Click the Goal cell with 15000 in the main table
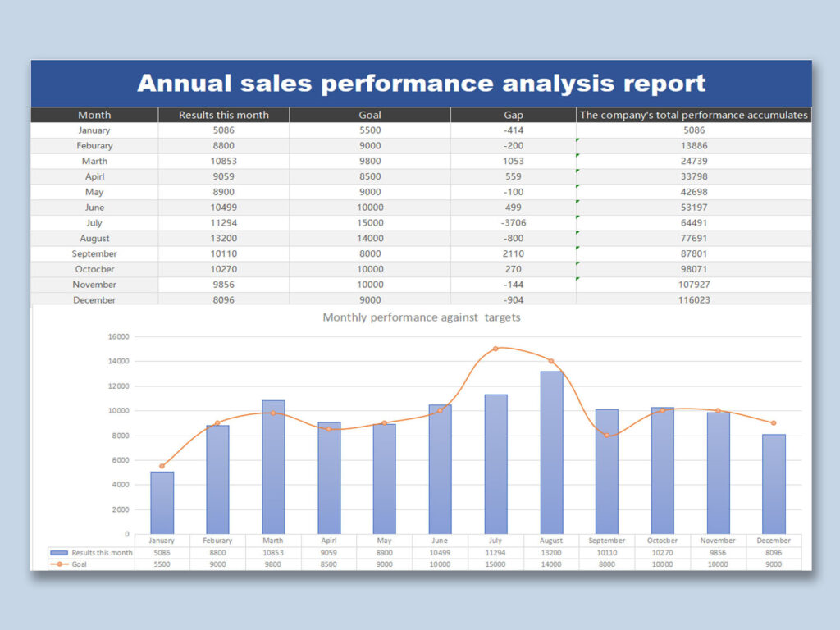Screen dimensions: 840x630 pyautogui.click(x=370, y=223)
